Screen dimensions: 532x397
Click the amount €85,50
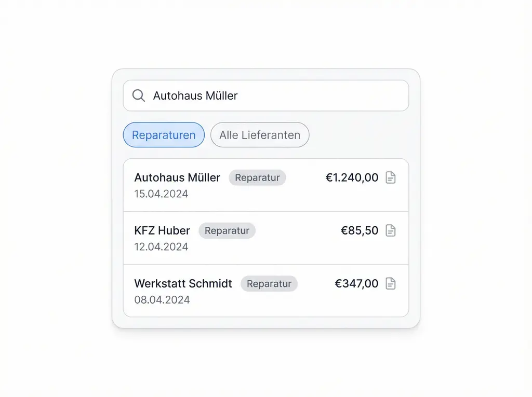coord(359,230)
